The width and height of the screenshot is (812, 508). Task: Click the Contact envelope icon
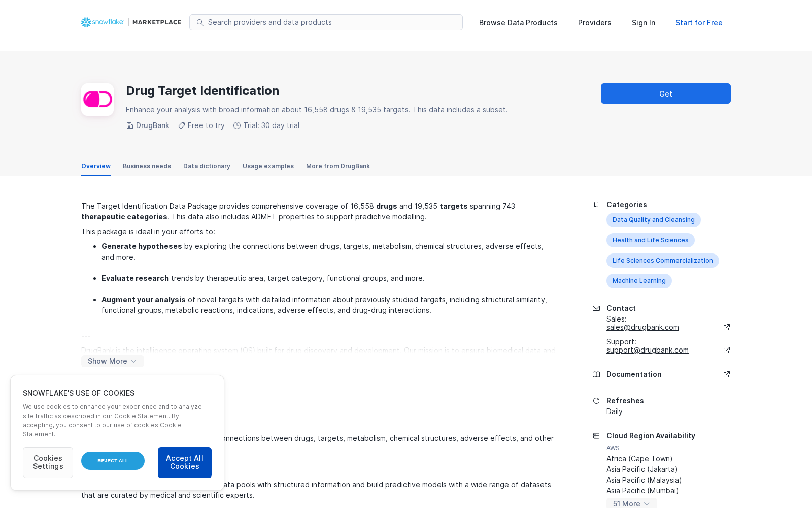pyautogui.click(x=596, y=308)
